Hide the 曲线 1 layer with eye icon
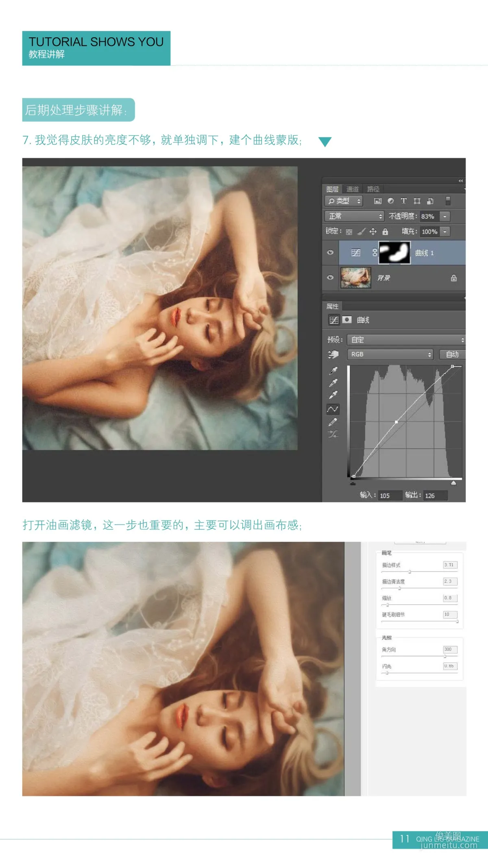This screenshot has height=868, width=488. pos(330,253)
